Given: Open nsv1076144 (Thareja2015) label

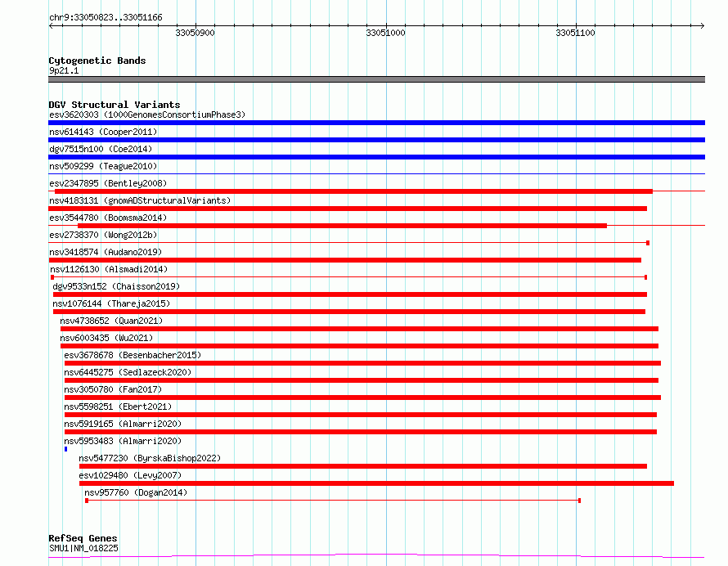Looking at the screenshot, I should click(x=111, y=303).
